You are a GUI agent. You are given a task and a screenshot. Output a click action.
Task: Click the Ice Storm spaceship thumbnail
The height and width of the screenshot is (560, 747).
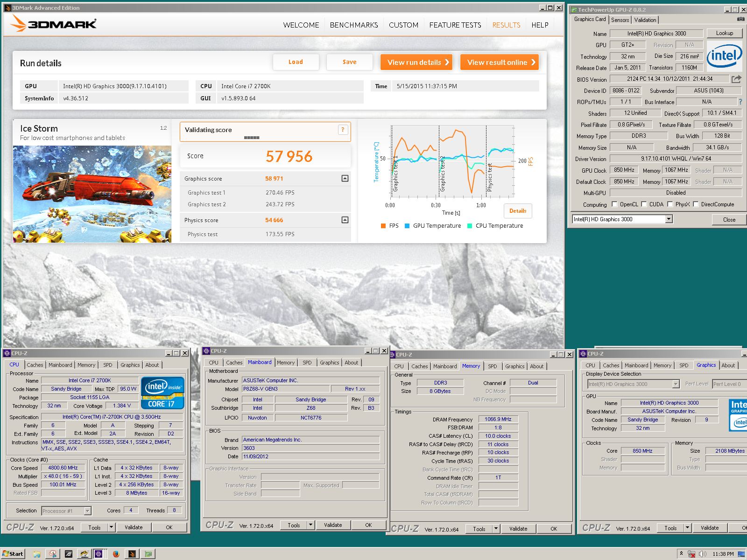click(x=92, y=194)
